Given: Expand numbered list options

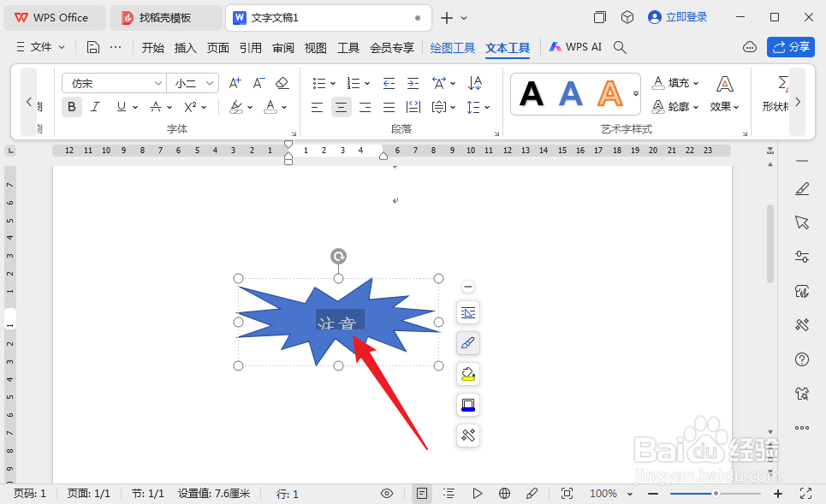Looking at the screenshot, I should 367,83.
